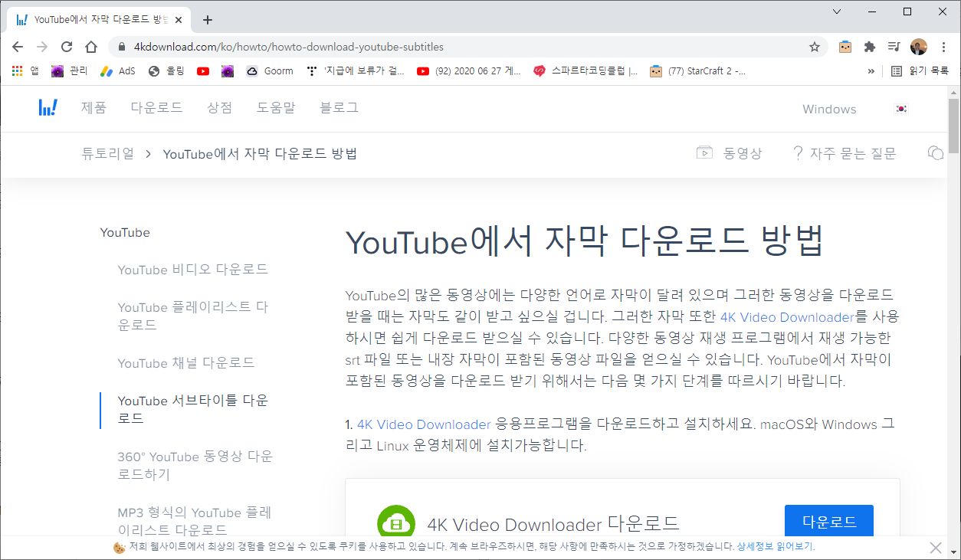This screenshot has width=961, height=560.
Task: Reload the current page
Action: click(67, 47)
